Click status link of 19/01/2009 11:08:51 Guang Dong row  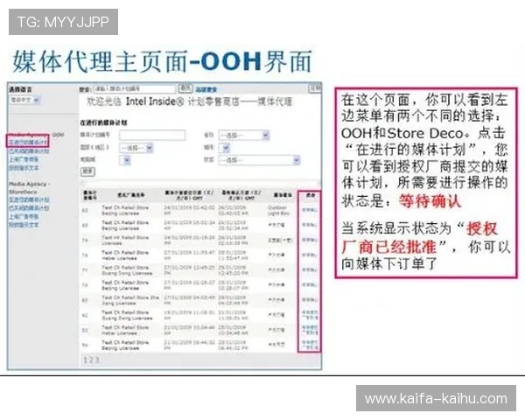click(x=310, y=315)
